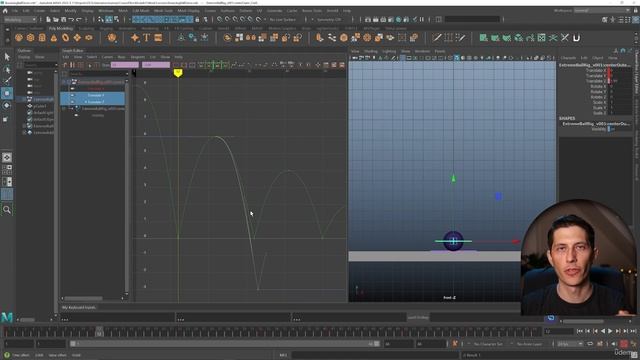Click the white X shelf icon
Image resolution: width=640 pixels, height=360 pixels.
click(565, 38)
